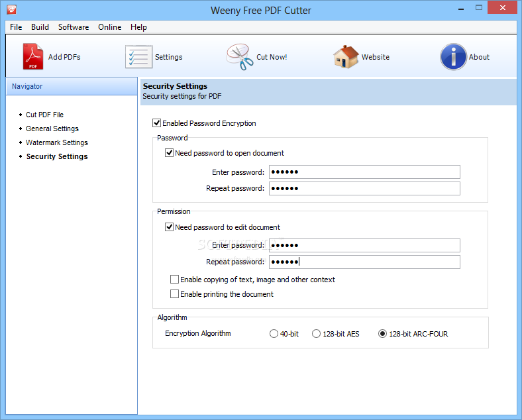Click the open-document Enter password field

(x=364, y=172)
